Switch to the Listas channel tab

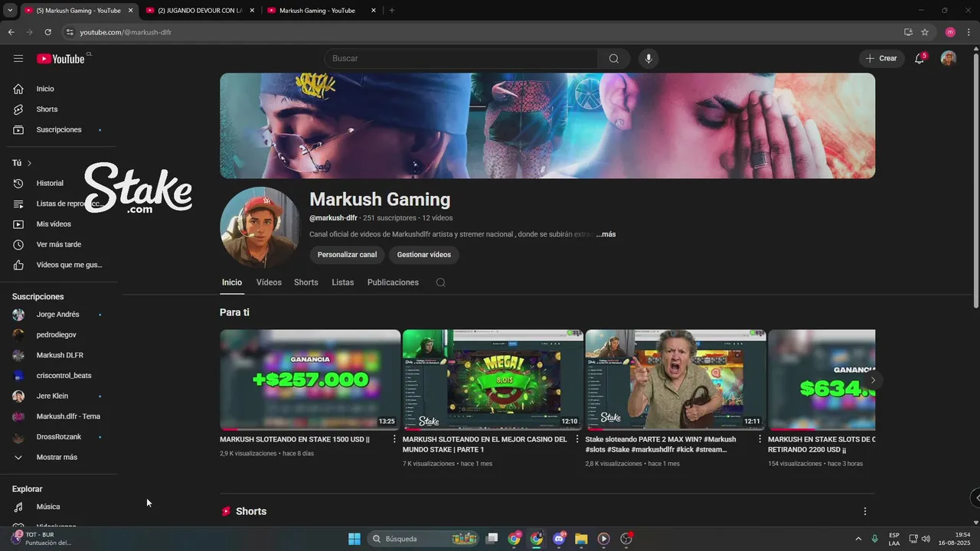tap(343, 282)
